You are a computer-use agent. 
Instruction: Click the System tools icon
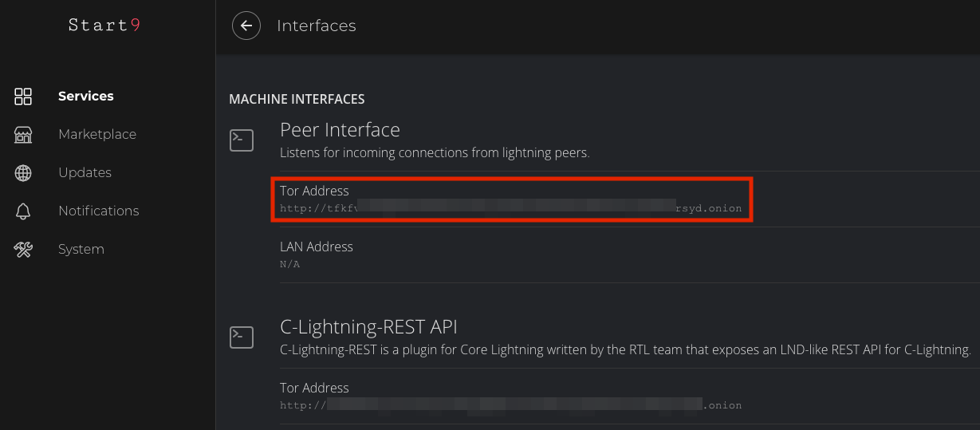(23, 250)
